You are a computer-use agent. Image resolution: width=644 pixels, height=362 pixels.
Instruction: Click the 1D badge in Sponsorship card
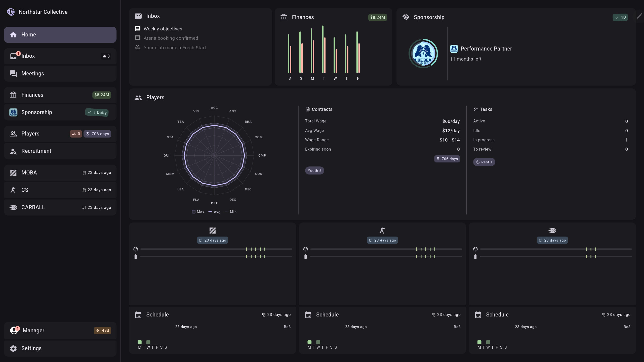[x=620, y=17]
